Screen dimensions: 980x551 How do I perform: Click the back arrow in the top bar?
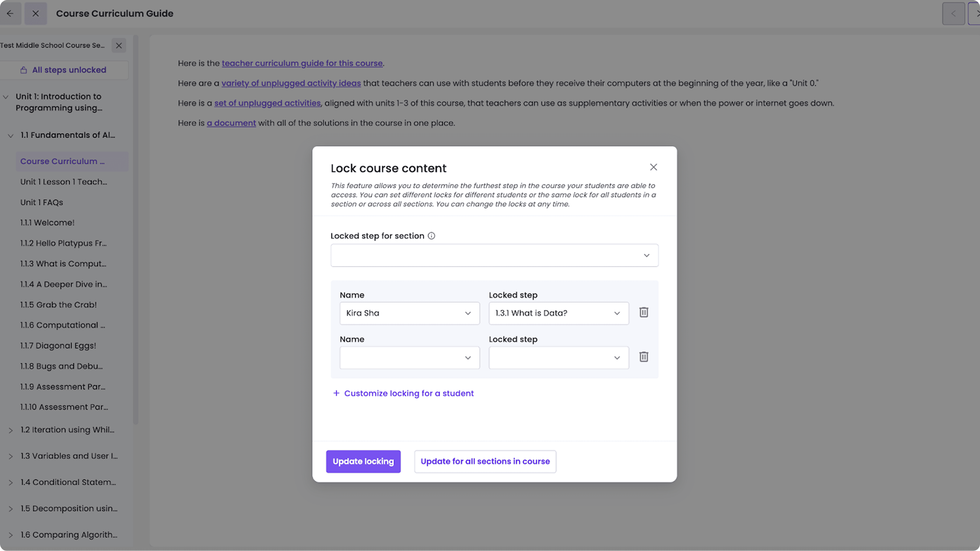click(x=10, y=14)
